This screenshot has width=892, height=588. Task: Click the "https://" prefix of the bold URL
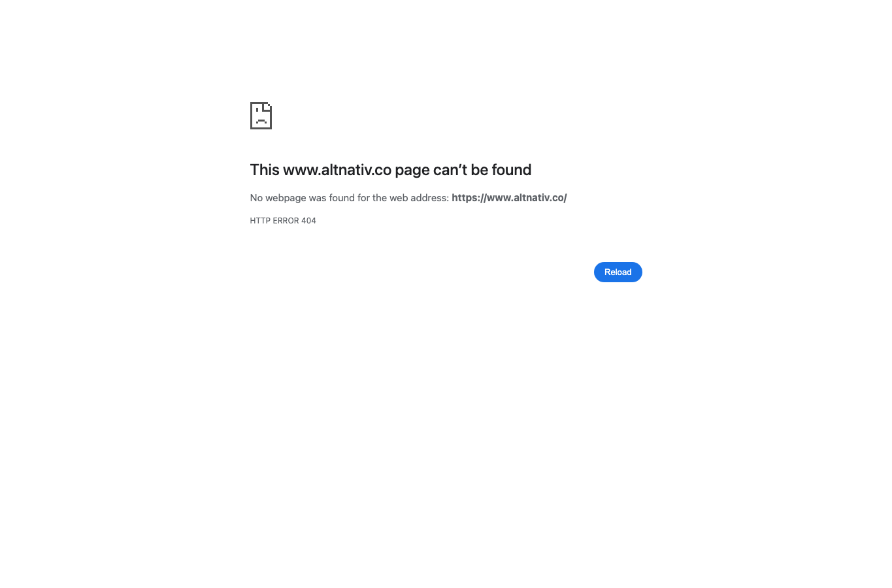(x=469, y=198)
